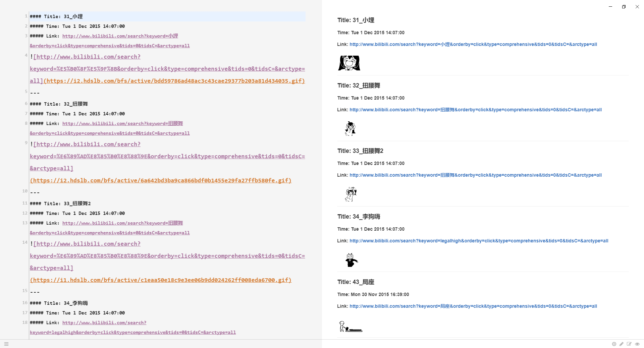Close the application window

point(637,7)
